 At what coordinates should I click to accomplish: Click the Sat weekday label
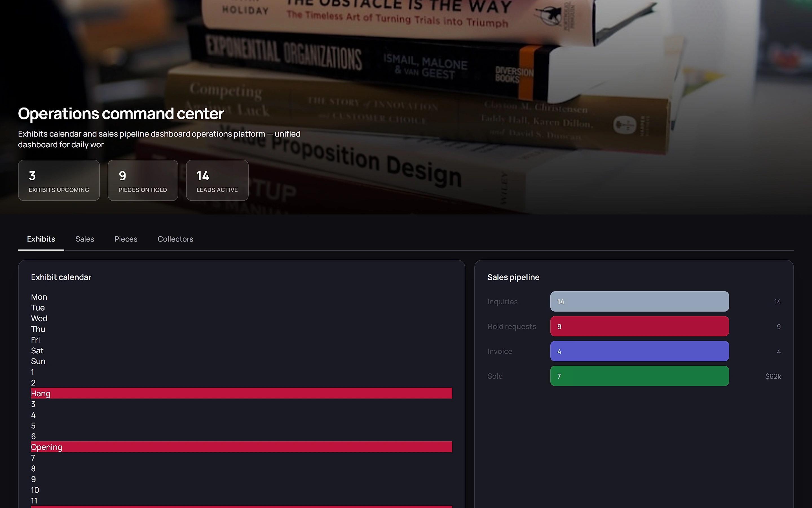(37, 351)
